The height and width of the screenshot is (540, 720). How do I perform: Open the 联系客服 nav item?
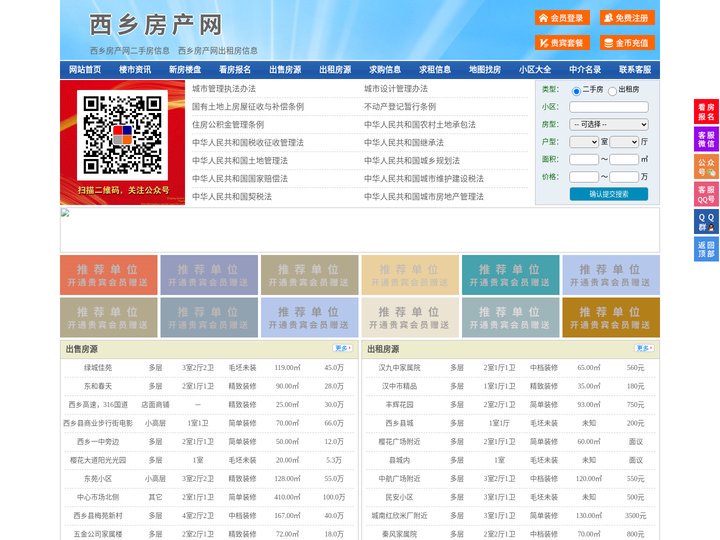(635, 70)
